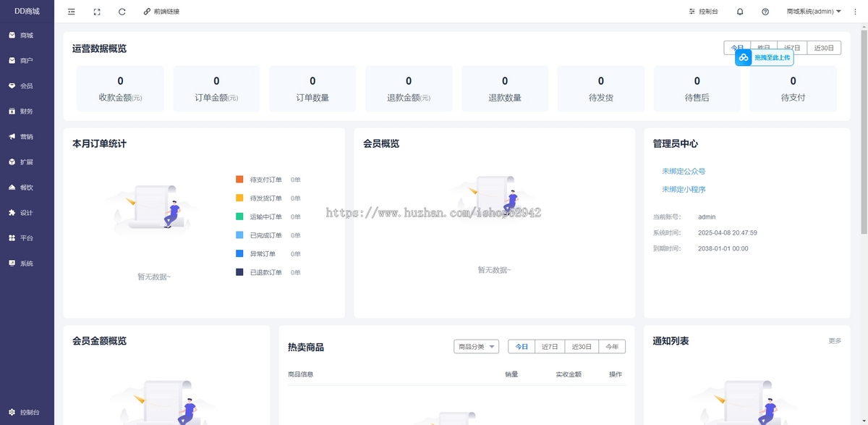
Task: Click the 待售后 stat card
Action: coord(697,89)
